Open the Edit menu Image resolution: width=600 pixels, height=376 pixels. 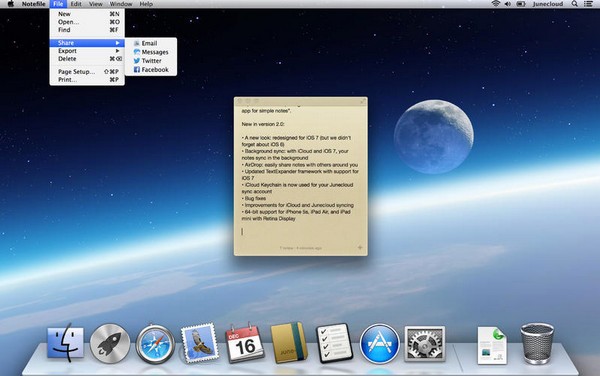[76, 4]
